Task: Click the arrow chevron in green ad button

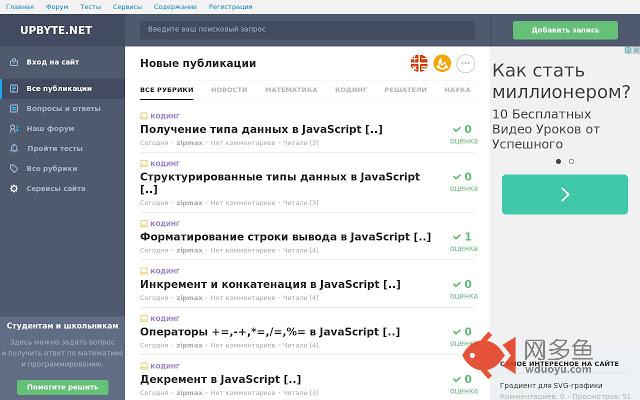Action: pyautogui.click(x=565, y=195)
